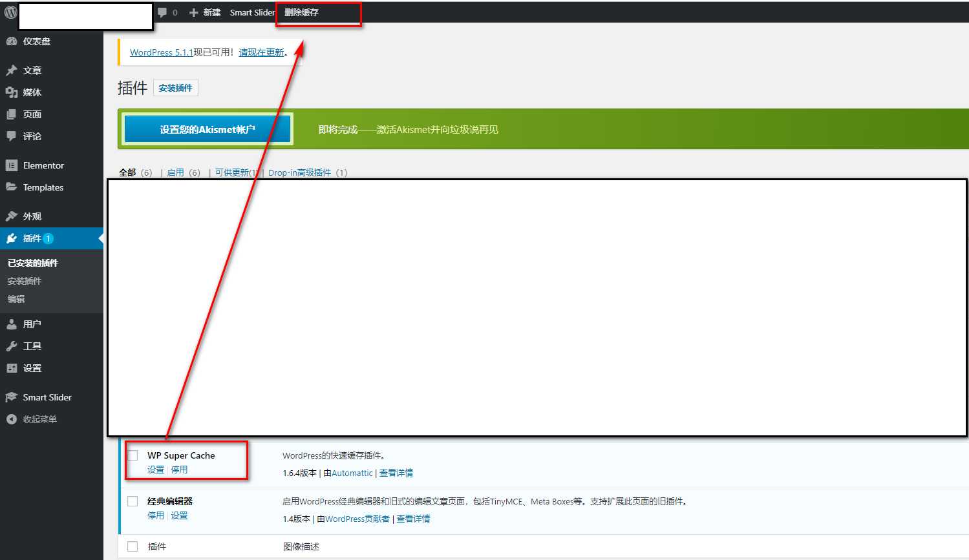Tick the WP Super Cache checkbox
The height and width of the screenshot is (560, 969).
click(x=133, y=455)
